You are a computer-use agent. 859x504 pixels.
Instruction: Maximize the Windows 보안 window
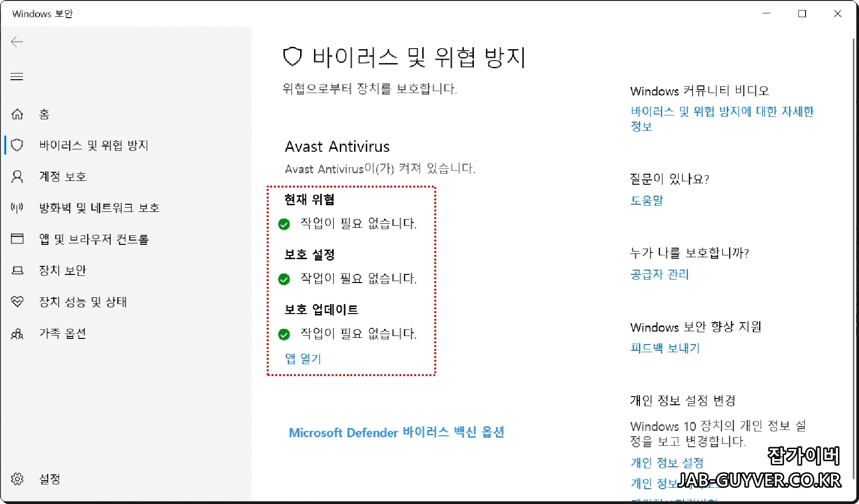point(802,13)
